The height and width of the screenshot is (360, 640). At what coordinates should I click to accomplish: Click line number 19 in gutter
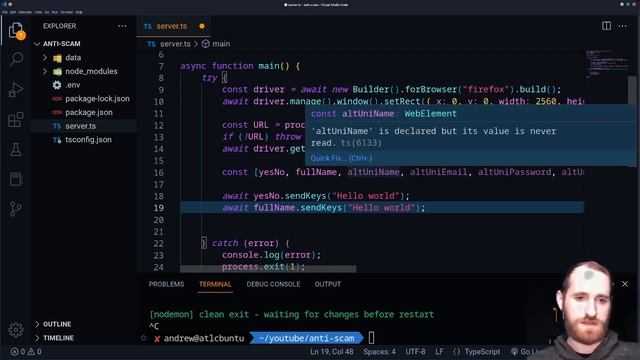pyautogui.click(x=159, y=208)
